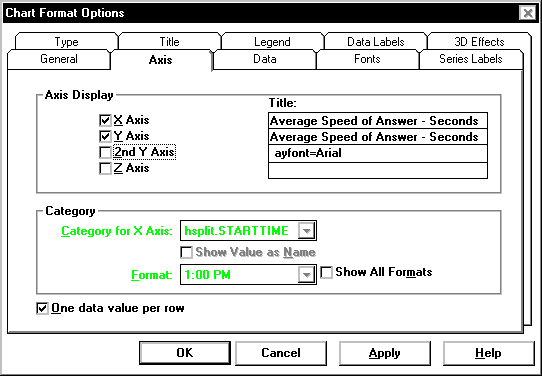Open the Format dropdown arrow
Screen dimensions: 542x376
[x=306, y=275]
